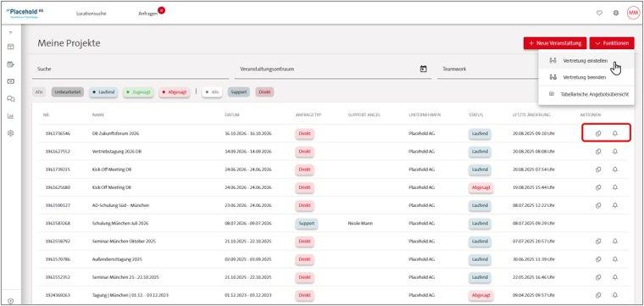Click timestamp 09.04.2025 09:57 Uhr
644x306 pixels.
(534, 295)
